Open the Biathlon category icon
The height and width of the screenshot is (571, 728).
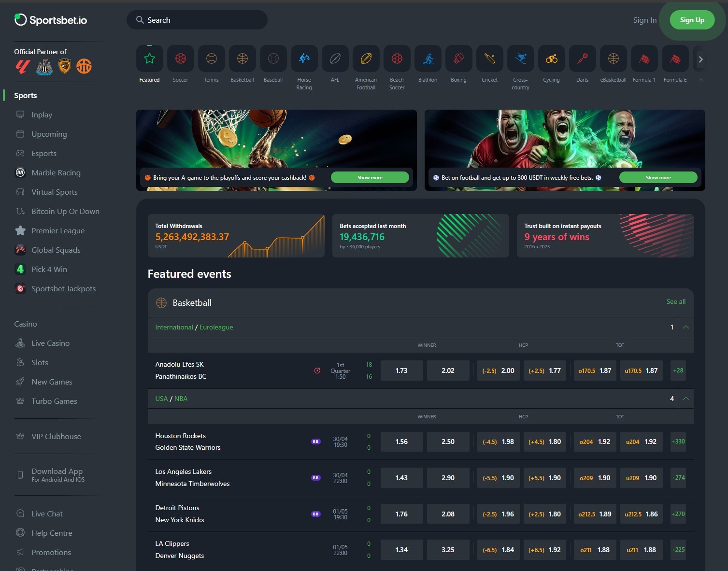coord(428,59)
